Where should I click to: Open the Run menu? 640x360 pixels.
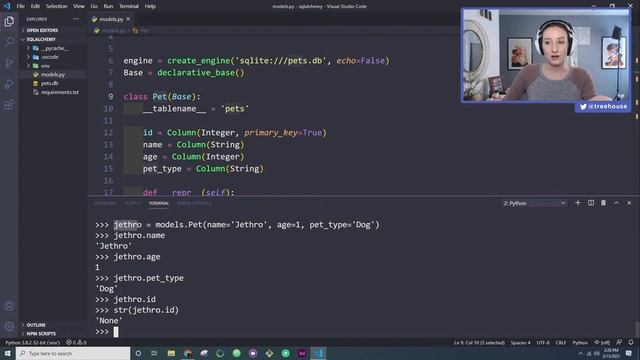[108, 6]
